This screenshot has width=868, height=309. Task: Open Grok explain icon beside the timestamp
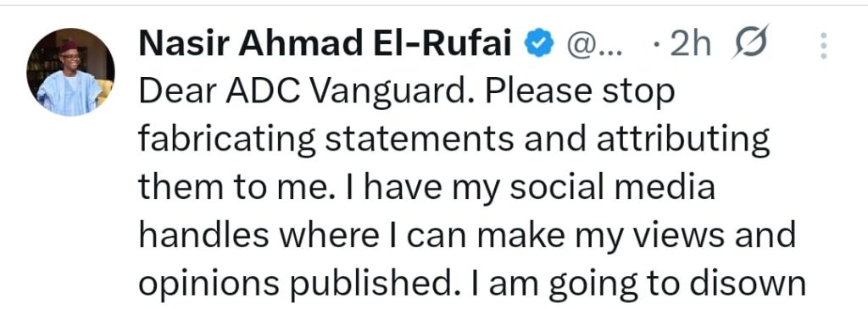750,42
